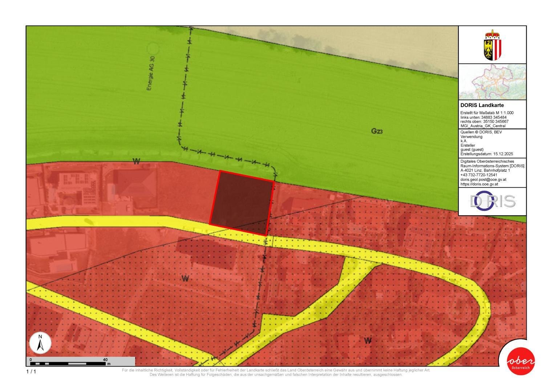Image resolution: width=555 pixels, height=392 pixels.
Task: Click the DORIS logo in the sidebar
Action: pos(492,201)
